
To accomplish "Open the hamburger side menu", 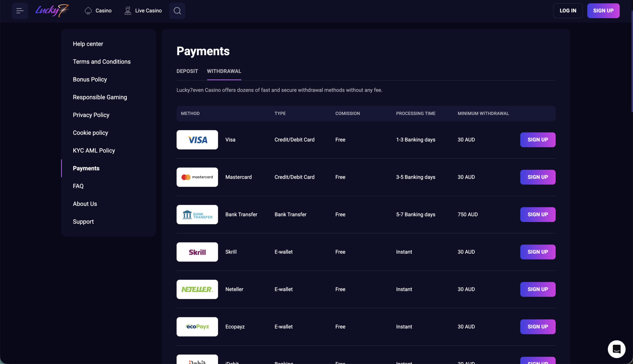I will [20, 11].
